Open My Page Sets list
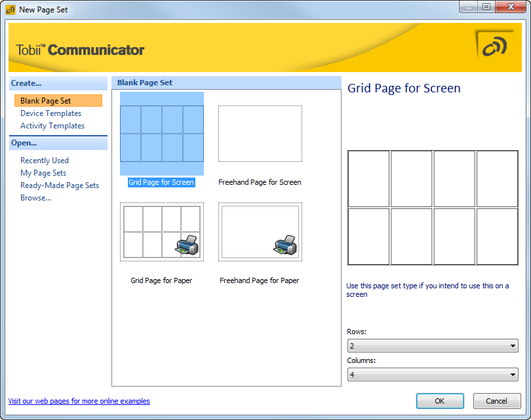The height and width of the screenshot is (420, 531). pos(43,173)
